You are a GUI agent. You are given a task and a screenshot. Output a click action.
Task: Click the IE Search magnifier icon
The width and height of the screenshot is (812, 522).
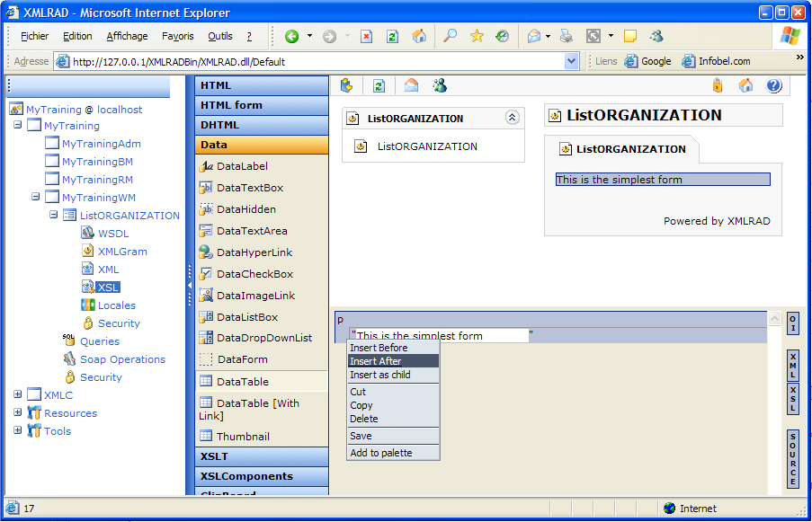coord(450,37)
